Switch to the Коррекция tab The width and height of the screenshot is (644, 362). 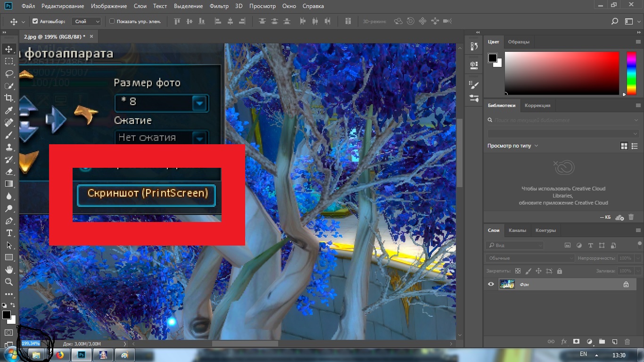coord(537,105)
